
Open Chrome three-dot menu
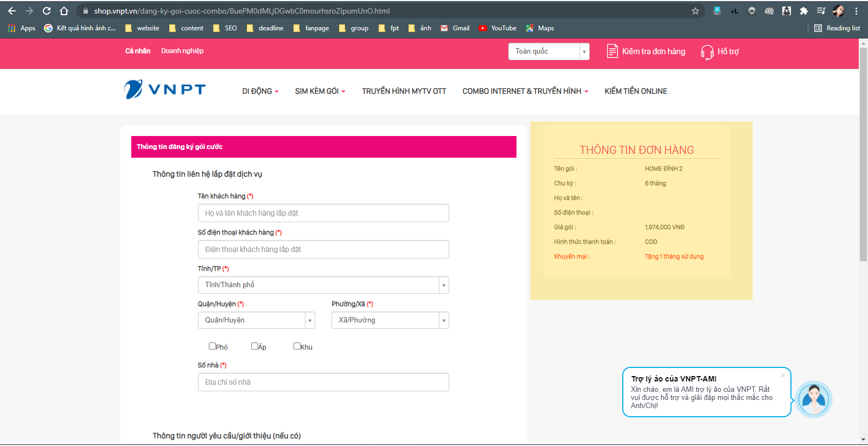click(857, 11)
